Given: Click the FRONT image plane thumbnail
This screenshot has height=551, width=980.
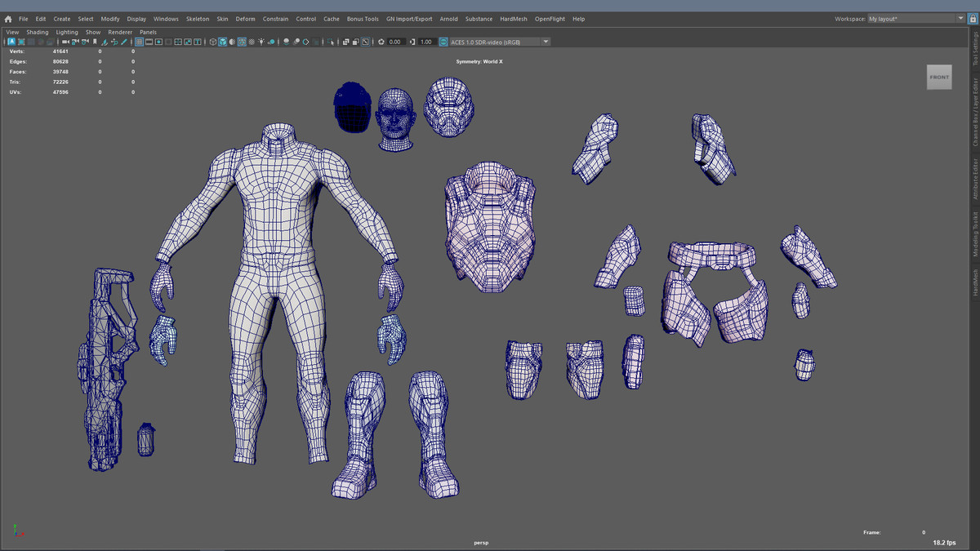Looking at the screenshot, I should click(x=939, y=76).
